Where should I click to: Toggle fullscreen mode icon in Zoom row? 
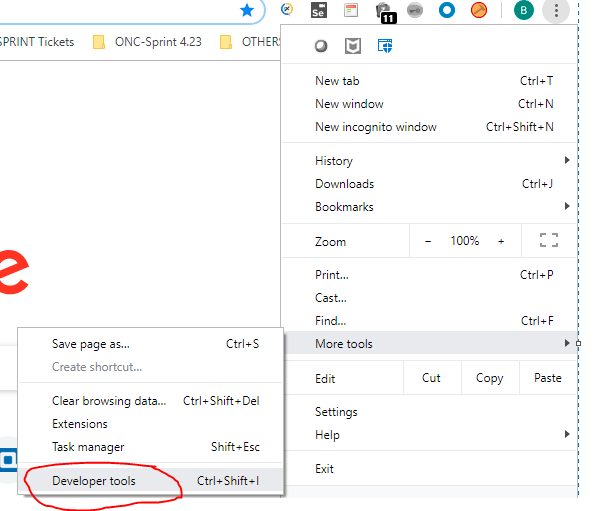coord(549,240)
